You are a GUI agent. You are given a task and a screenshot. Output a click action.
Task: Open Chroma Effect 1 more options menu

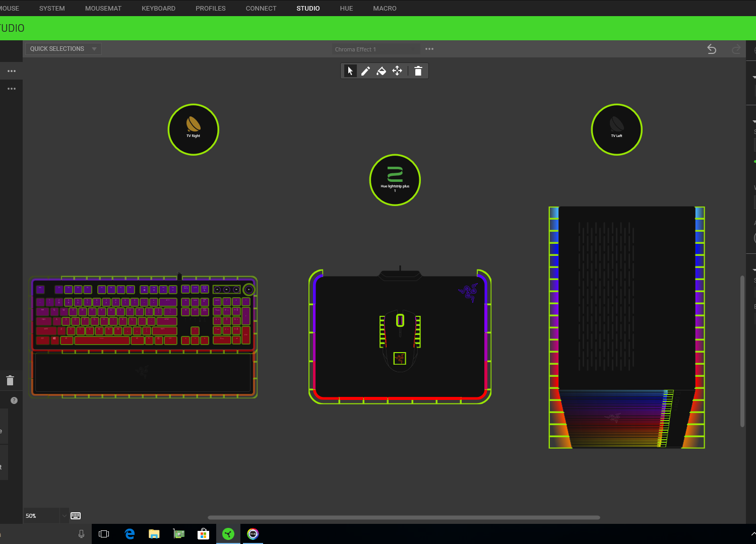429,49
